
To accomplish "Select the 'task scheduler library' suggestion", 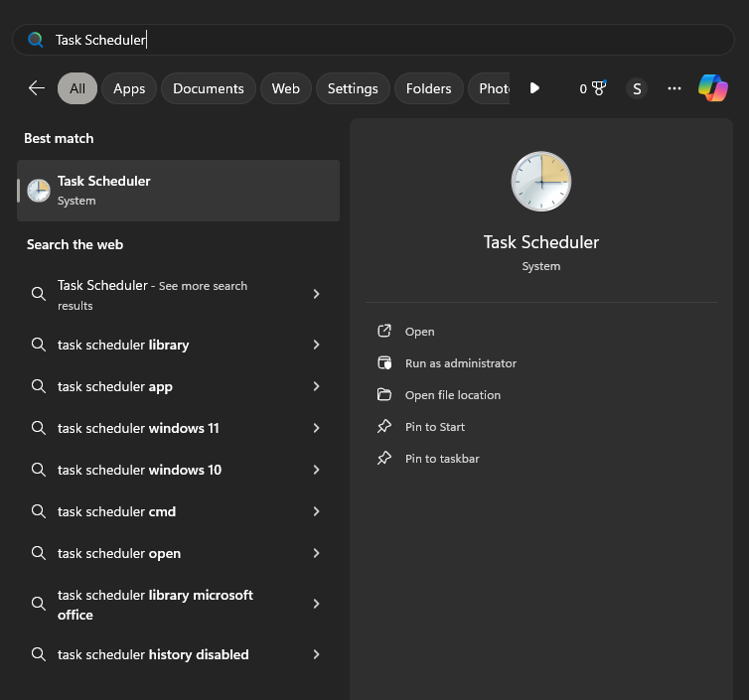I will click(x=178, y=345).
